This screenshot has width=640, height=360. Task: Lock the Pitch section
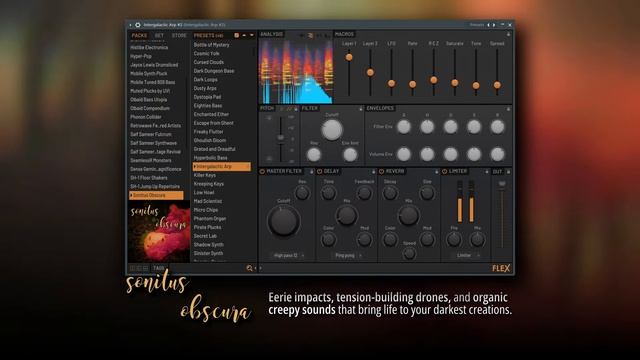(x=296, y=109)
